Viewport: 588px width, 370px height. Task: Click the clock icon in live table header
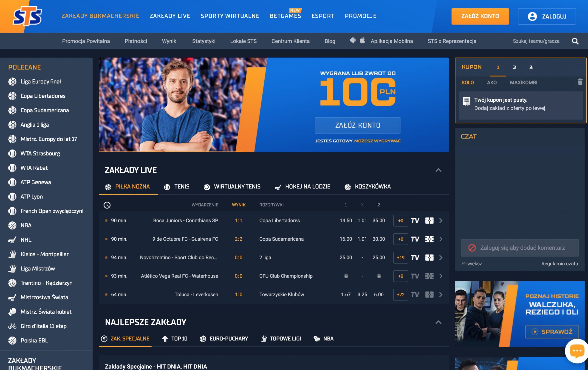pyautogui.click(x=107, y=205)
